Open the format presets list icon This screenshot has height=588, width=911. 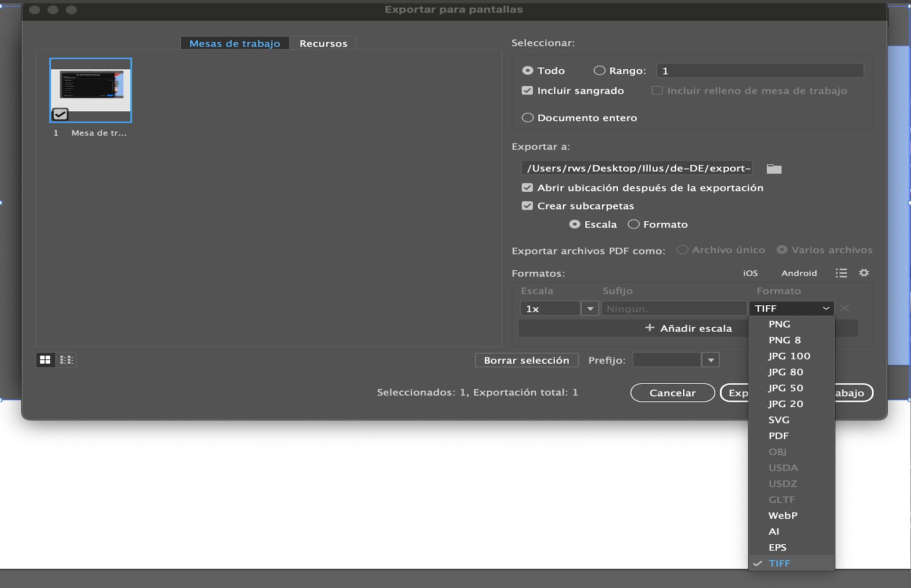[x=841, y=273]
